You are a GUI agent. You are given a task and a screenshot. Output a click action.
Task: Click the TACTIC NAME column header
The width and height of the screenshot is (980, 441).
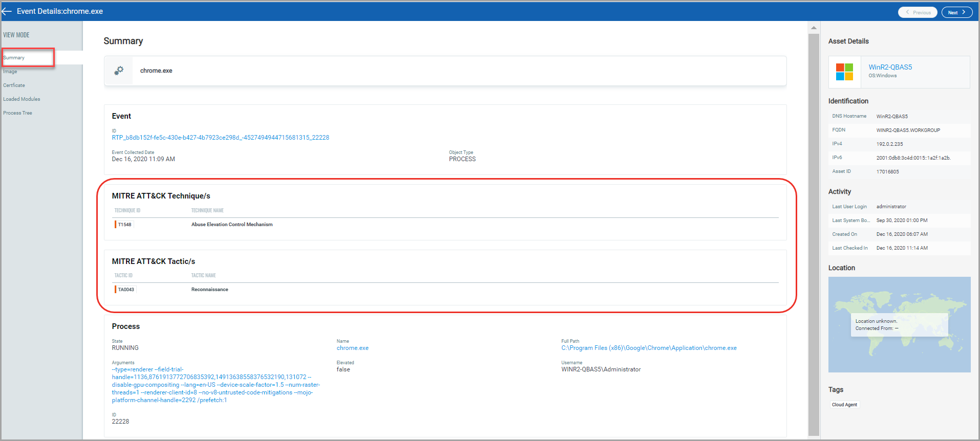click(203, 276)
